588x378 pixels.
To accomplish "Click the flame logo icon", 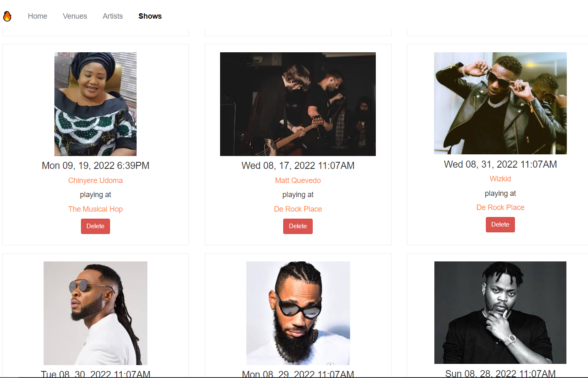I will [x=7, y=16].
